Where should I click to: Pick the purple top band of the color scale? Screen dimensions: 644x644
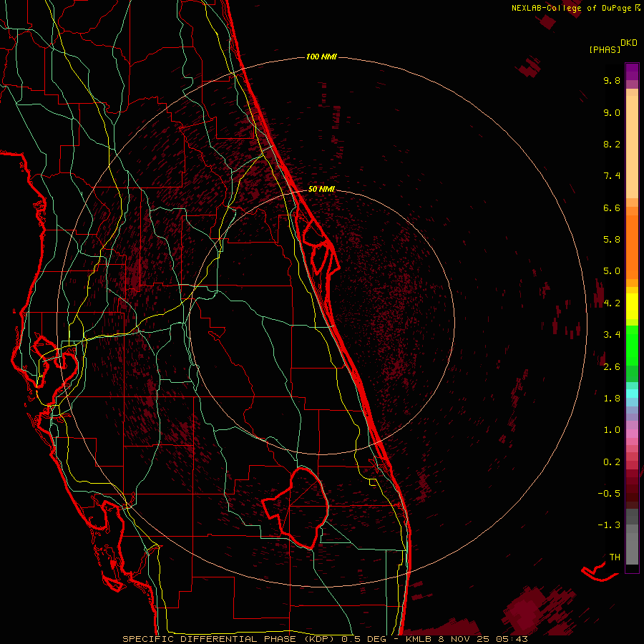[x=632, y=72]
